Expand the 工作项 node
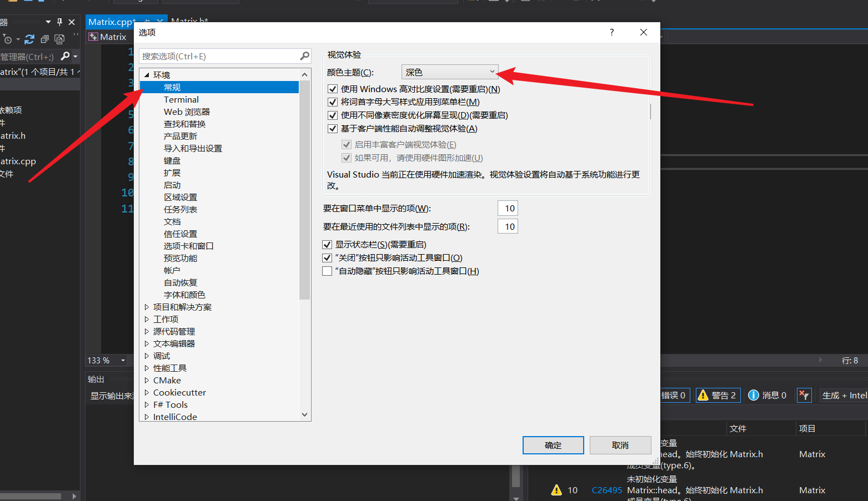 (147, 319)
